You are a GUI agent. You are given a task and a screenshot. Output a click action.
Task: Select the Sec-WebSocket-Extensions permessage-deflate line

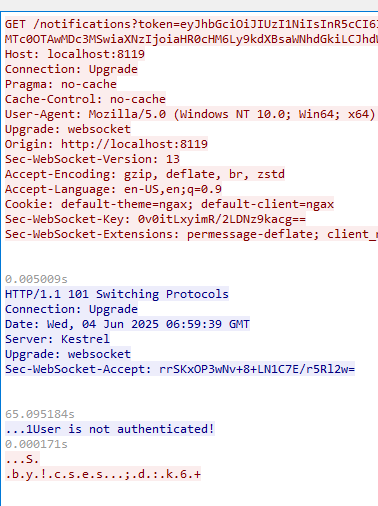[191, 234]
